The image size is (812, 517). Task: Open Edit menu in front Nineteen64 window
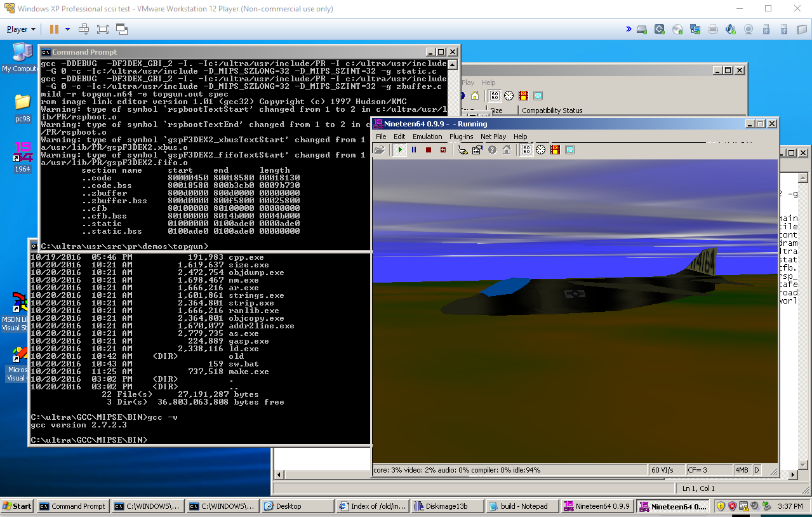pyautogui.click(x=399, y=137)
